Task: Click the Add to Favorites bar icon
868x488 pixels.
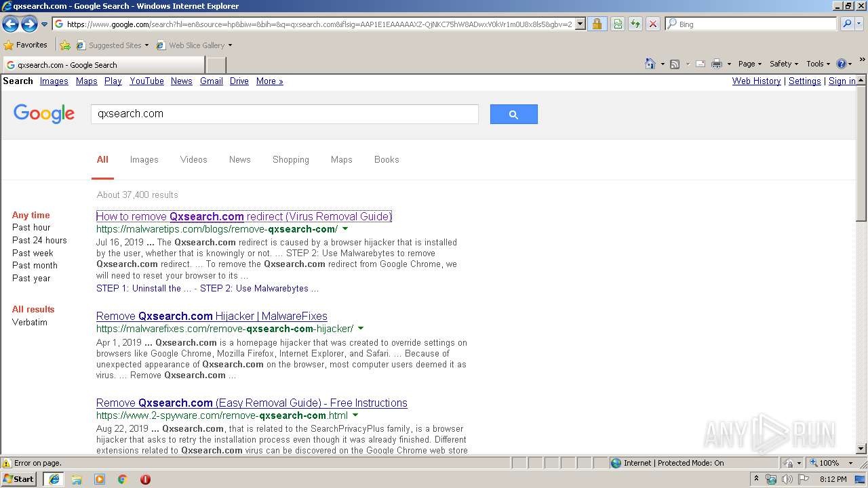Action: pyautogui.click(x=65, y=45)
